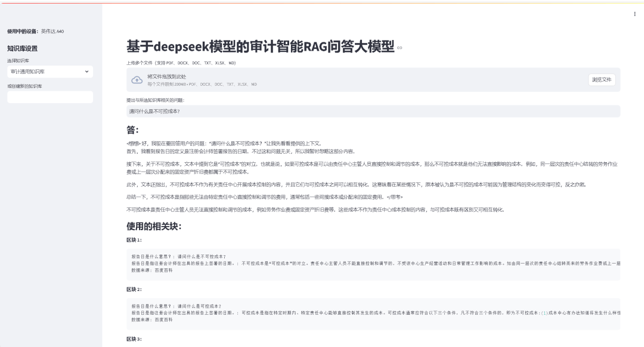Open the three-dot menu at top right
644x347 pixels.
634,13
